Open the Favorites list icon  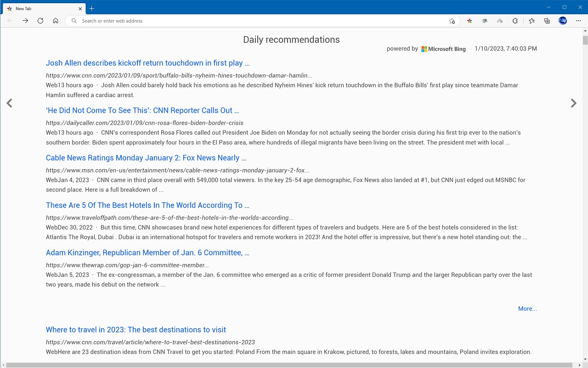coord(531,21)
